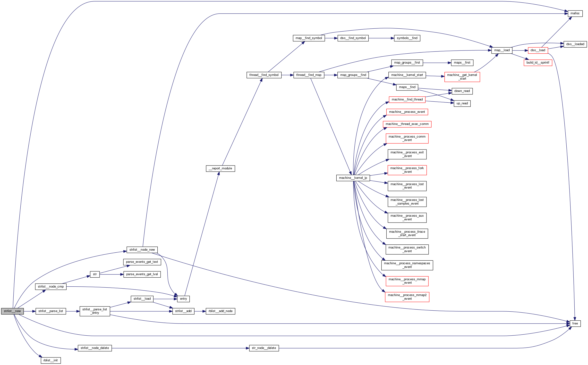Click the symbols__find node
The width and height of the screenshot is (588, 365).
407,38
